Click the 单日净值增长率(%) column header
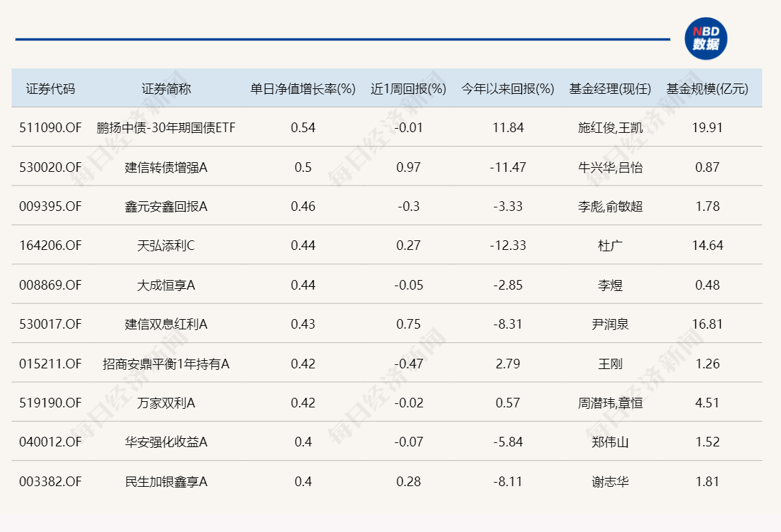Image resolution: width=781 pixels, height=532 pixels. tap(303, 88)
